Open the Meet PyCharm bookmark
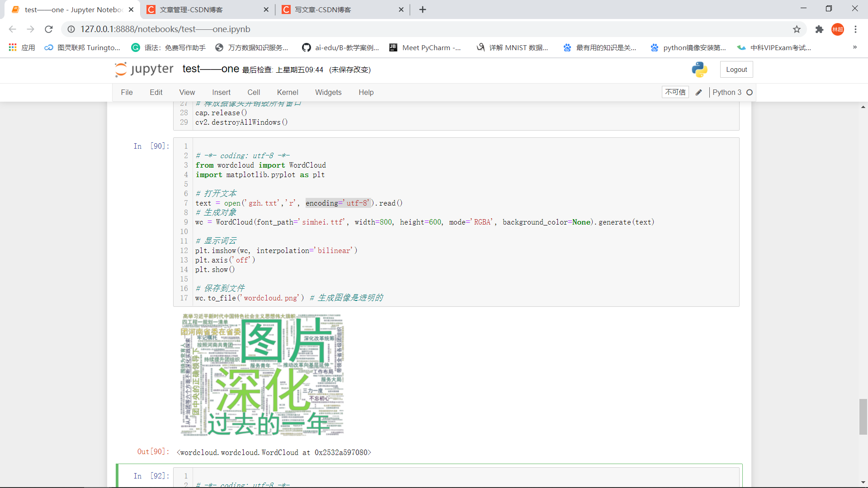The width and height of the screenshot is (868, 488). [425, 47]
